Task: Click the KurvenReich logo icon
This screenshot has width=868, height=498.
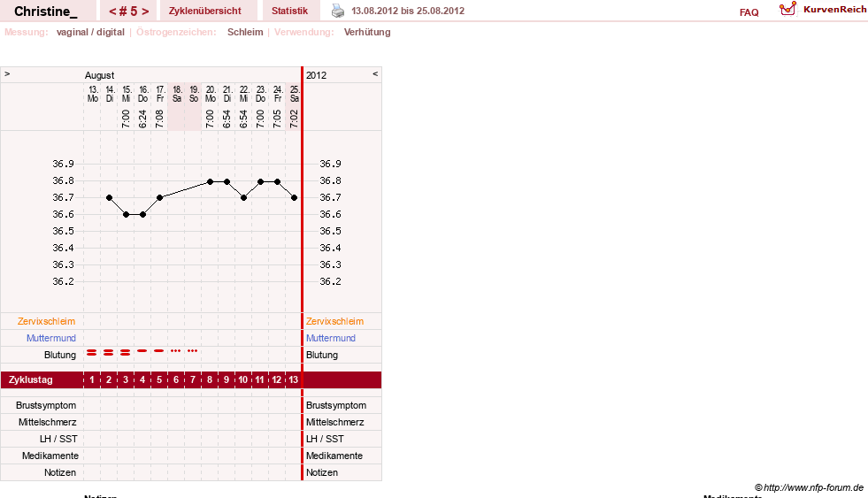Action: click(787, 10)
